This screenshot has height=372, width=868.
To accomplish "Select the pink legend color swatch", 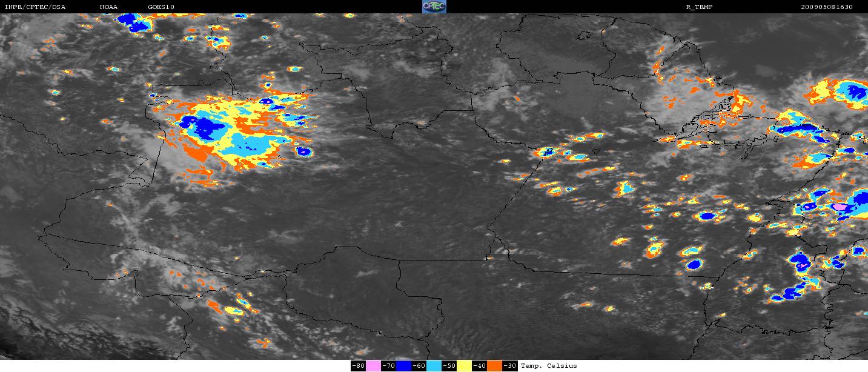I will [x=373, y=366].
